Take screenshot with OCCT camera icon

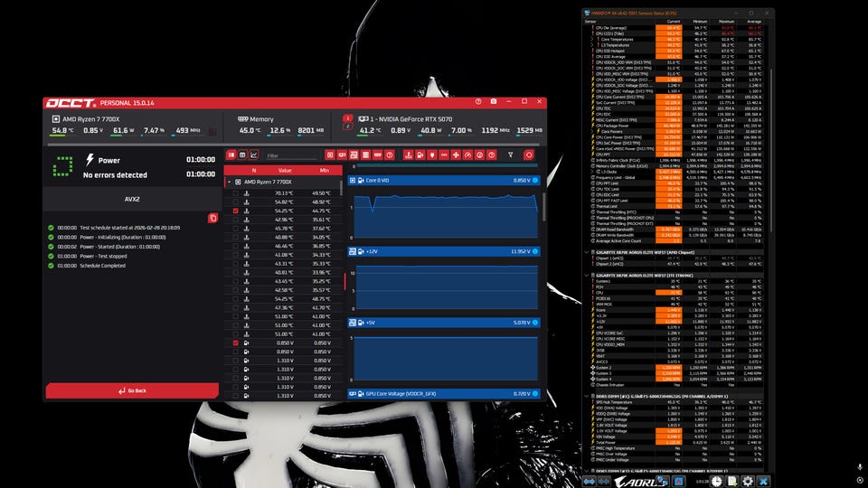pos(494,102)
